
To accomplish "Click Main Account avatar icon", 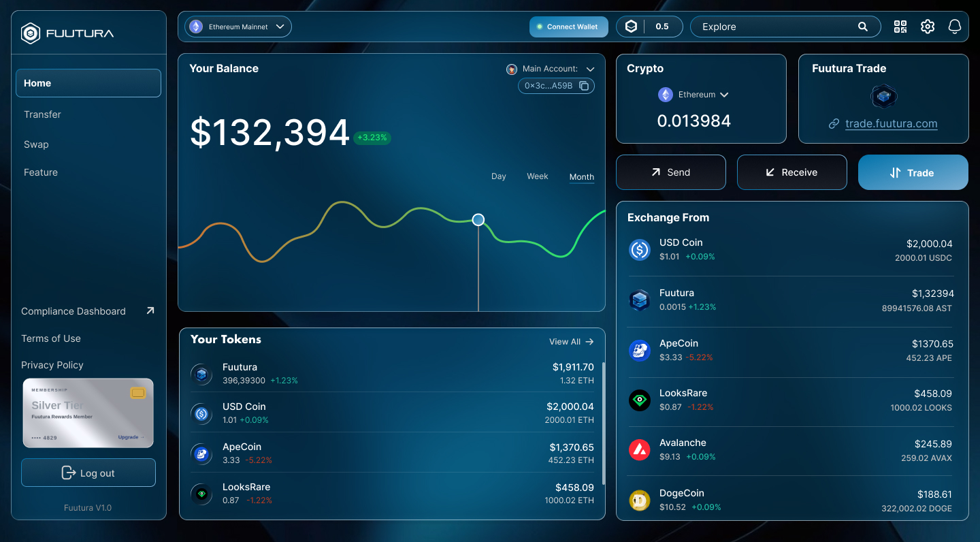I will tap(512, 69).
